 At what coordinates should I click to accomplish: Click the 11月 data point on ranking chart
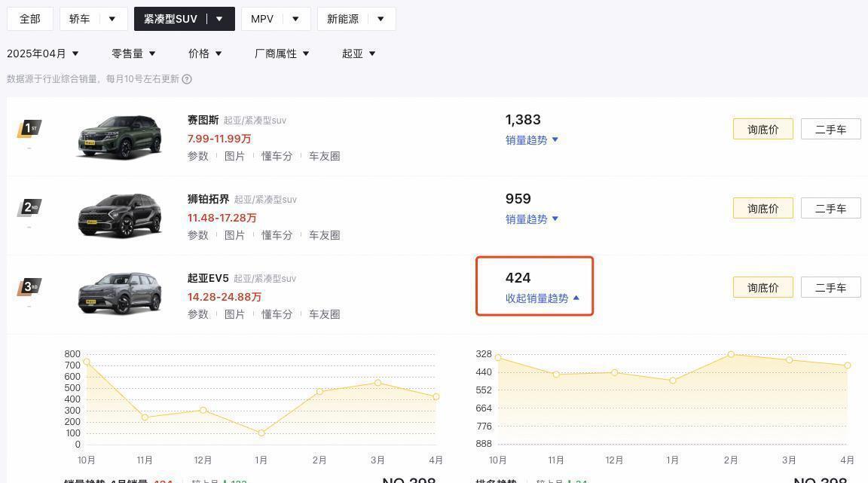[x=556, y=374]
